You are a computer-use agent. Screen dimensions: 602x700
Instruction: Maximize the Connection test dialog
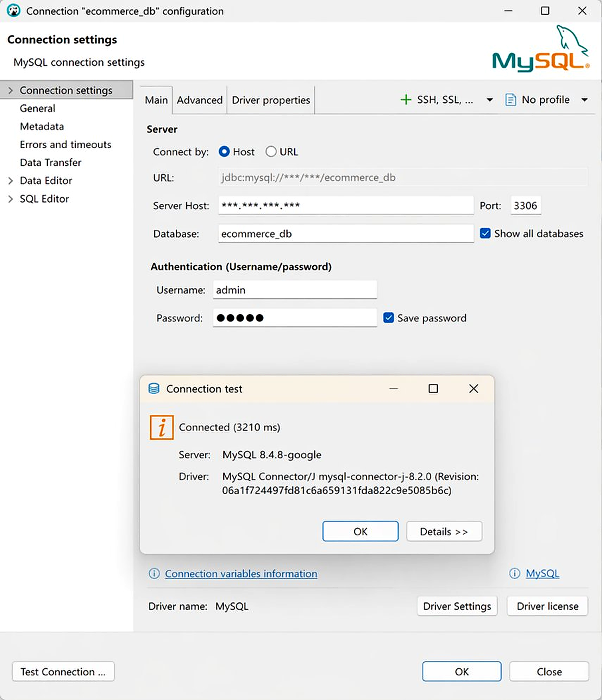433,389
